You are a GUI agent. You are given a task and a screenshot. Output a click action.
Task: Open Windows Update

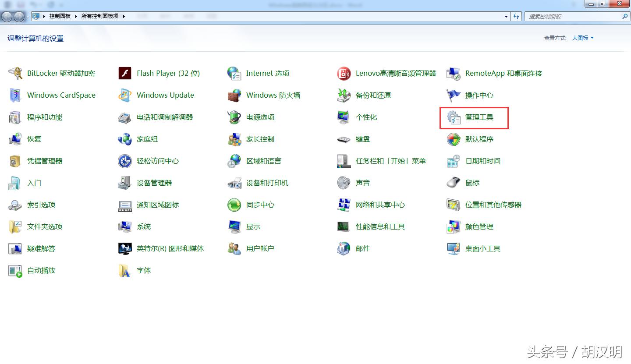point(165,95)
